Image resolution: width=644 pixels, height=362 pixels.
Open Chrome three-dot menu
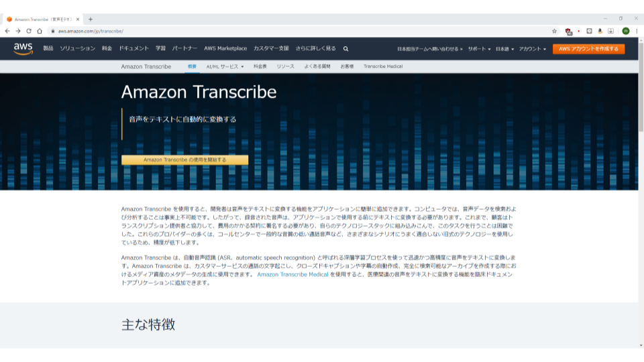[x=637, y=32]
